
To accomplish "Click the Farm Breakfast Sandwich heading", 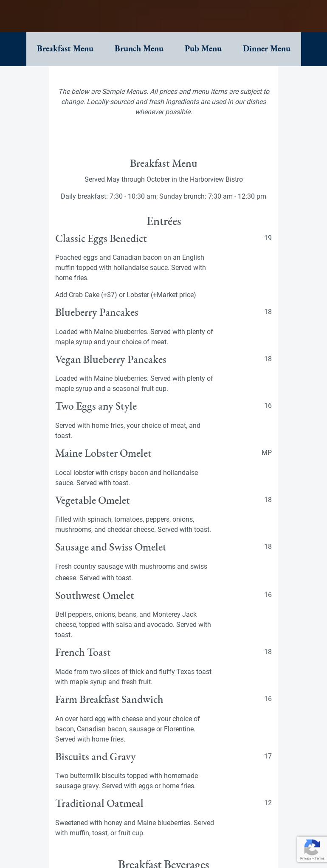I will 109,699.
